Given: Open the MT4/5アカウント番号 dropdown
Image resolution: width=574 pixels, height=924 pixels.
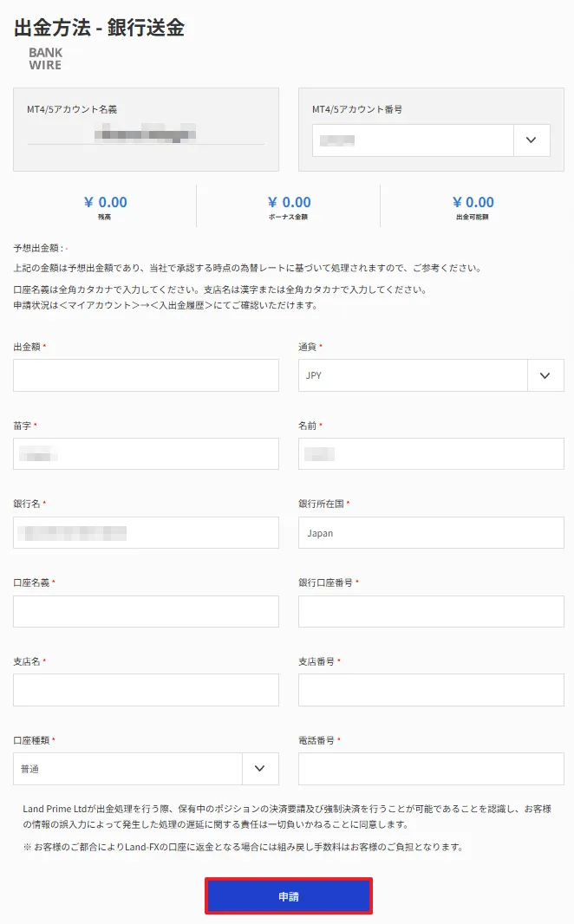Looking at the screenshot, I should click(x=431, y=140).
